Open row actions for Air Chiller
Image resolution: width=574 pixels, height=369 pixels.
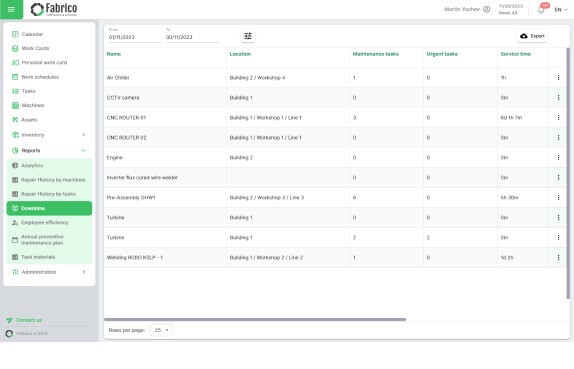(558, 78)
